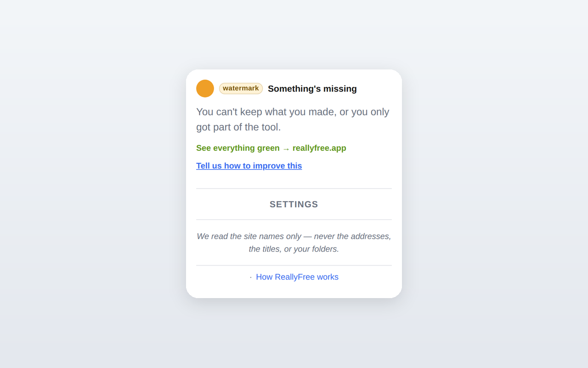Click the orange circle status icon
The width and height of the screenshot is (588, 368).
click(205, 88)
